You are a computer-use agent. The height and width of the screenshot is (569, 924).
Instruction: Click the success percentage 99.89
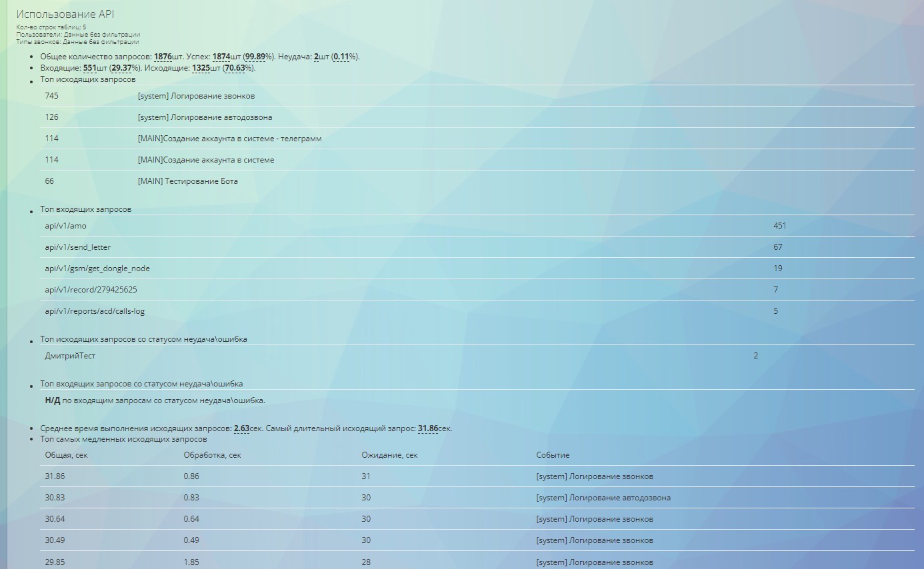[x=256, y=57]
